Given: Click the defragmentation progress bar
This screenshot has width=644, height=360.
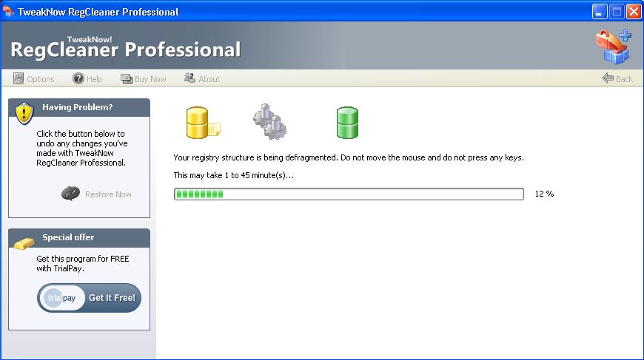Looking at the screenshot, I should (349, 194).
